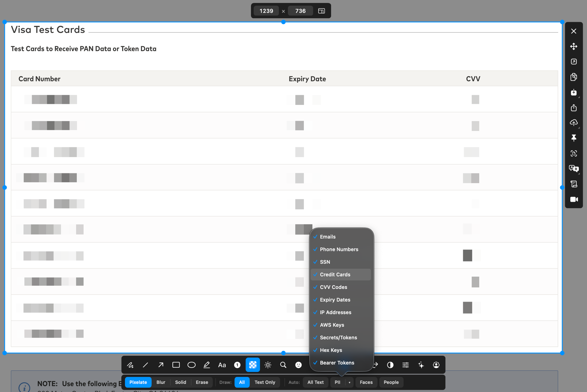This screenshot has height=392, width=587.
Task: Select the rectangle shape tool
Action: 176,365
